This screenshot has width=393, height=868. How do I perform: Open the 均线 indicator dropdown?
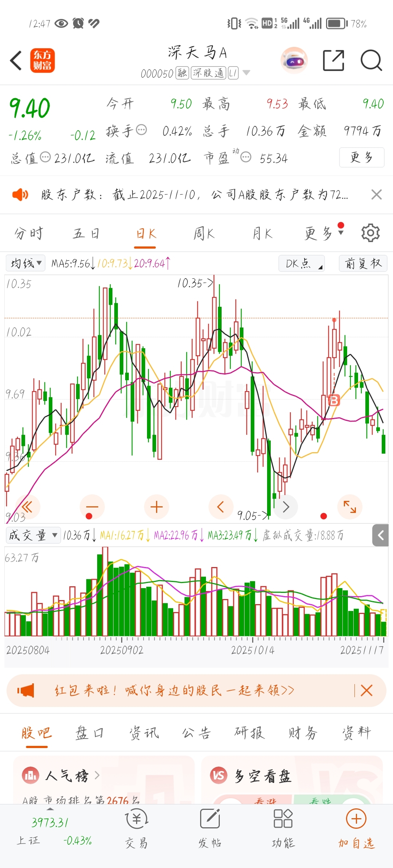click(x=25, y=263)
